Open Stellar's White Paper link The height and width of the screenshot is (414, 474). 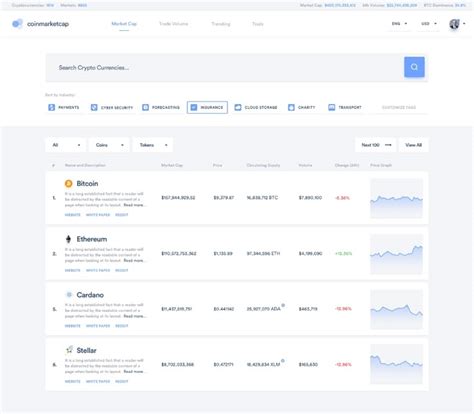tap(98, 381)
